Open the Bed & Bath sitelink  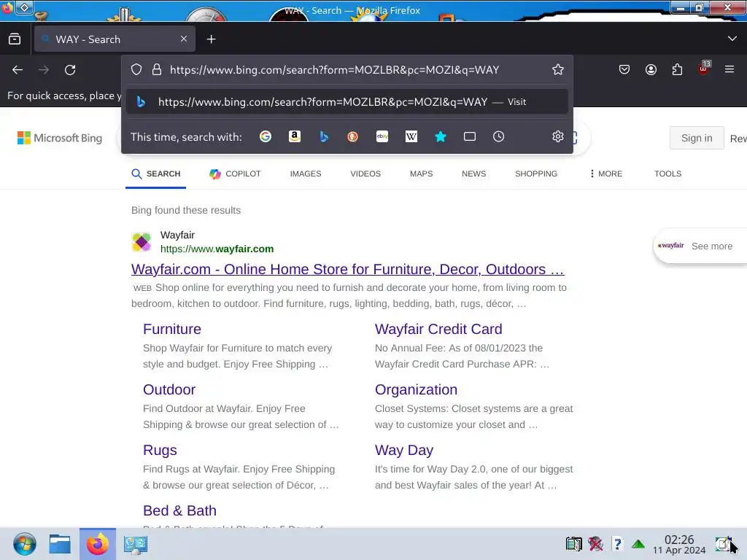tap(179, 510)
